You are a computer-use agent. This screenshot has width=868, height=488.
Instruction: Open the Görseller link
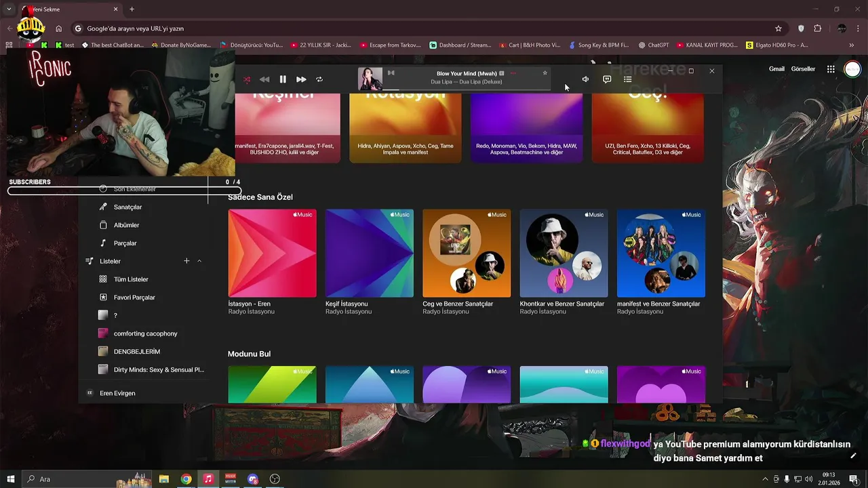pos(804,69)
